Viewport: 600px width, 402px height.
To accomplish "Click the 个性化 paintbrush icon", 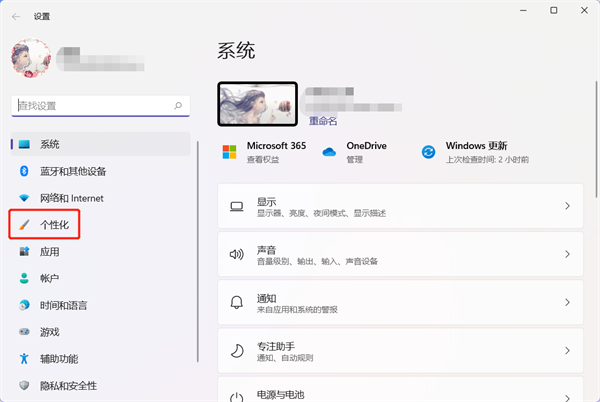I will [x=24, y=225].
